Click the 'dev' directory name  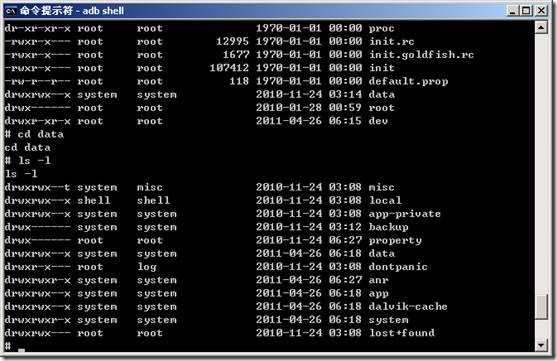[x=378, y=121]
